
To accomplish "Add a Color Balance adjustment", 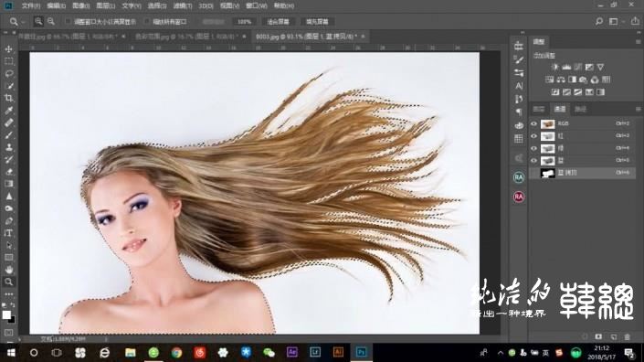I will click(x=561, y=80).
